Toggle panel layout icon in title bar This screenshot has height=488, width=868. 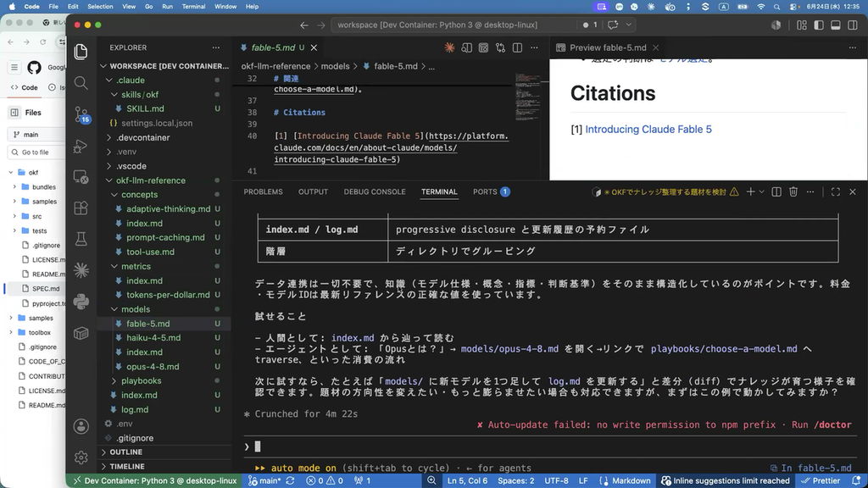(x=835, y=25)
